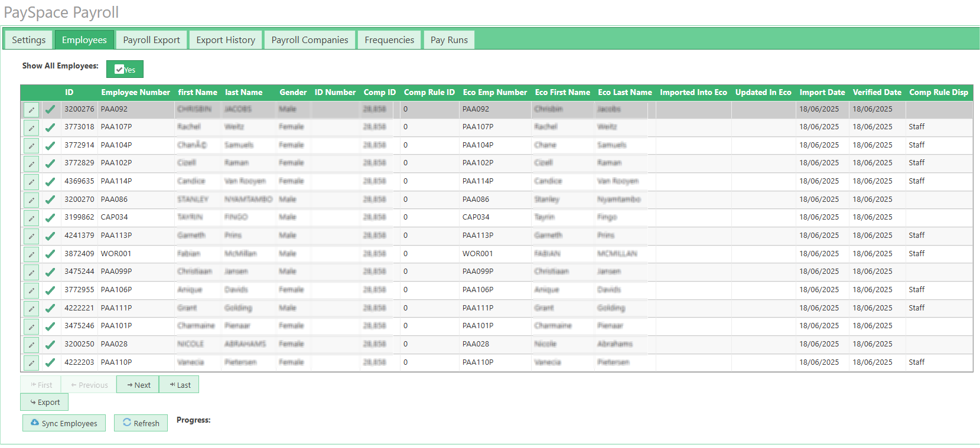
Task: Sort by the Employee Number column header
Action: click(135, 93)
